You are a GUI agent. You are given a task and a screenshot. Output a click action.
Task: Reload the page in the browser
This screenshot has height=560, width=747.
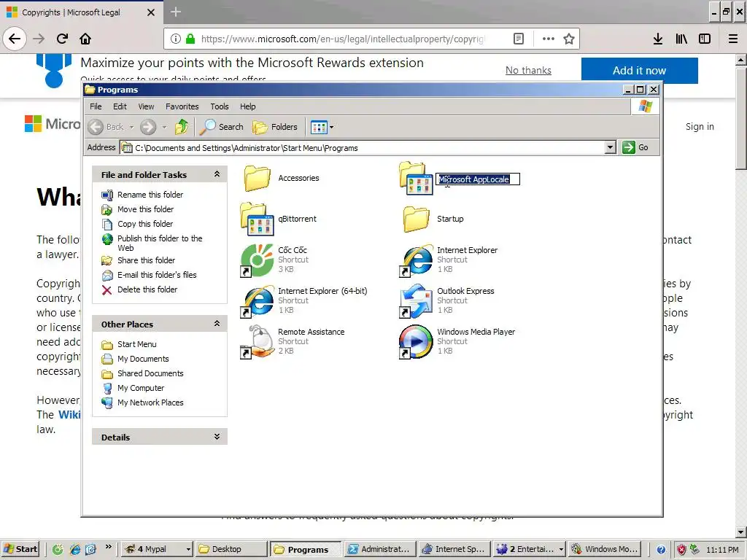pos(62,39)
